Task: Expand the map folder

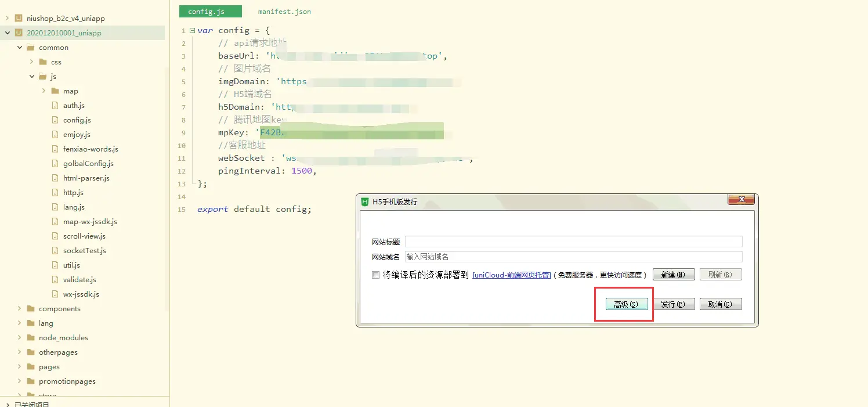Action: pyautogui.click(x=44, y=91)
